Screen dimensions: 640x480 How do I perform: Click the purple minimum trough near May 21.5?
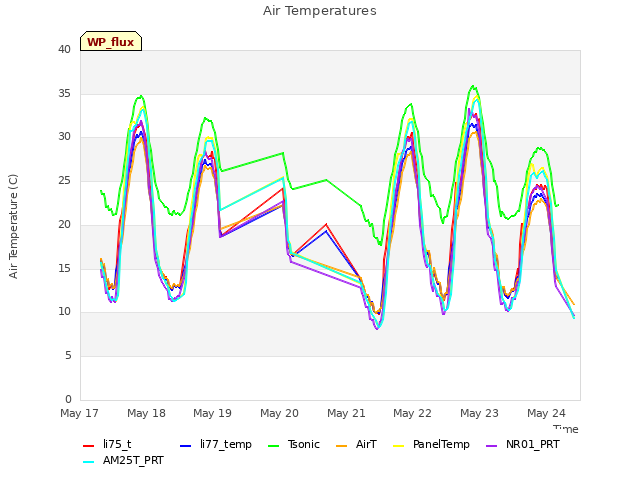pyautogui.click(x=378, y=329)
